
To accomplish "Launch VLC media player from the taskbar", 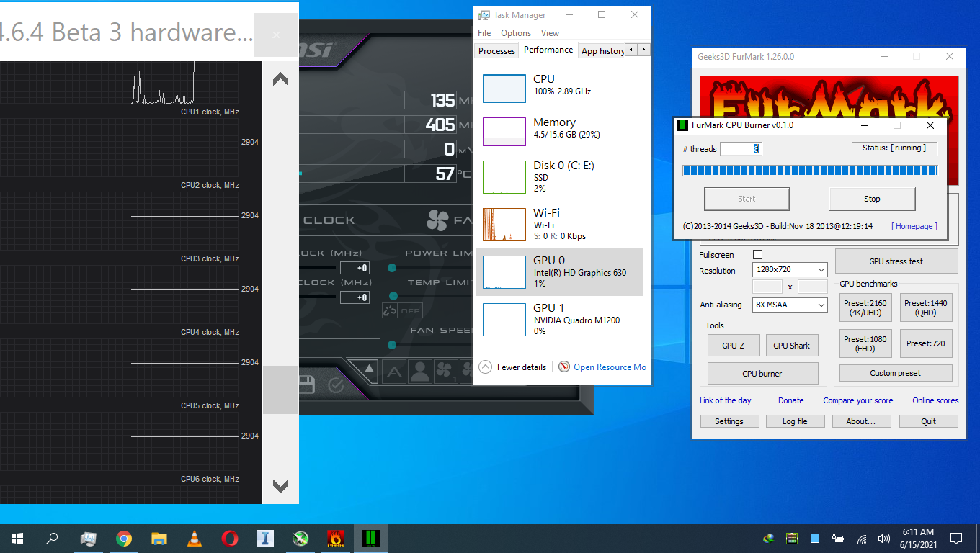I will [194, 539].
